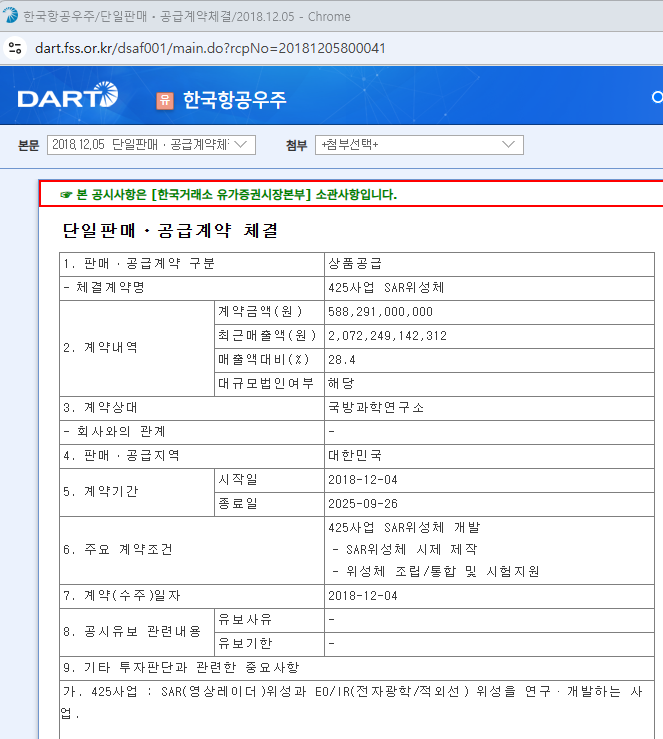The image size is (663, 739).
Task: Click the 유보사유 label
Action: click(245, 620)
